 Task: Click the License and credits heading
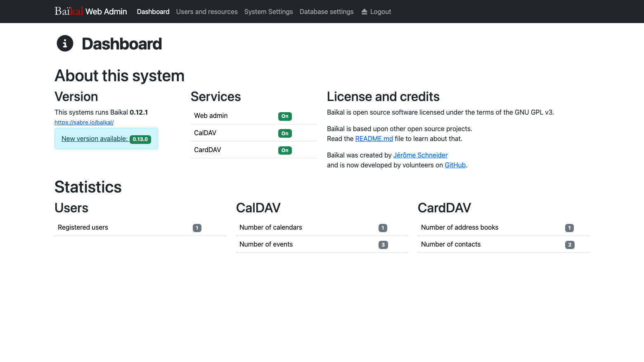383,96
